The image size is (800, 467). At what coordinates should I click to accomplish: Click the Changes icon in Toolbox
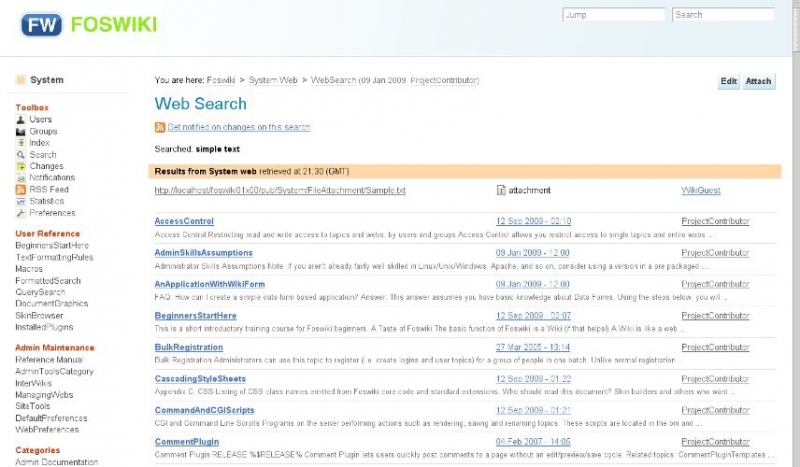[x=20, y=166]
